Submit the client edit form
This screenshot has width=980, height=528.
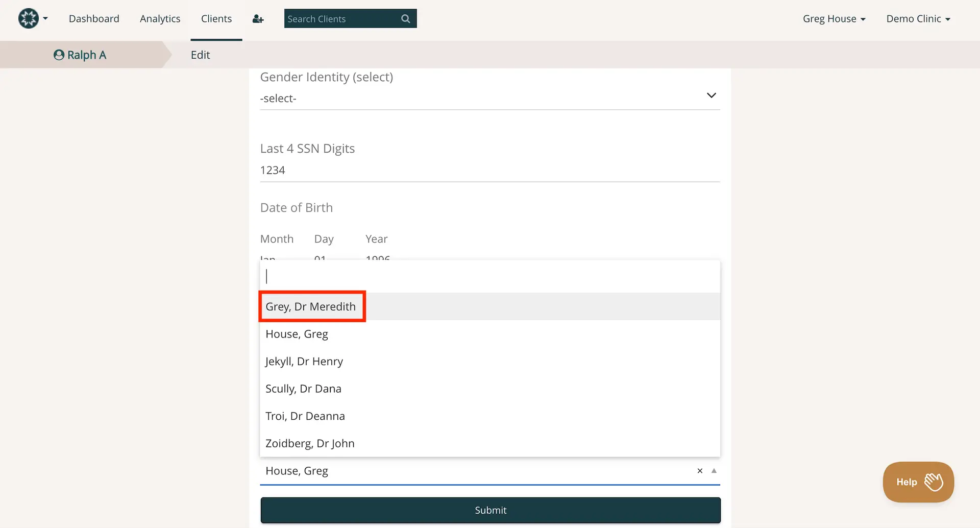(490, 510)
